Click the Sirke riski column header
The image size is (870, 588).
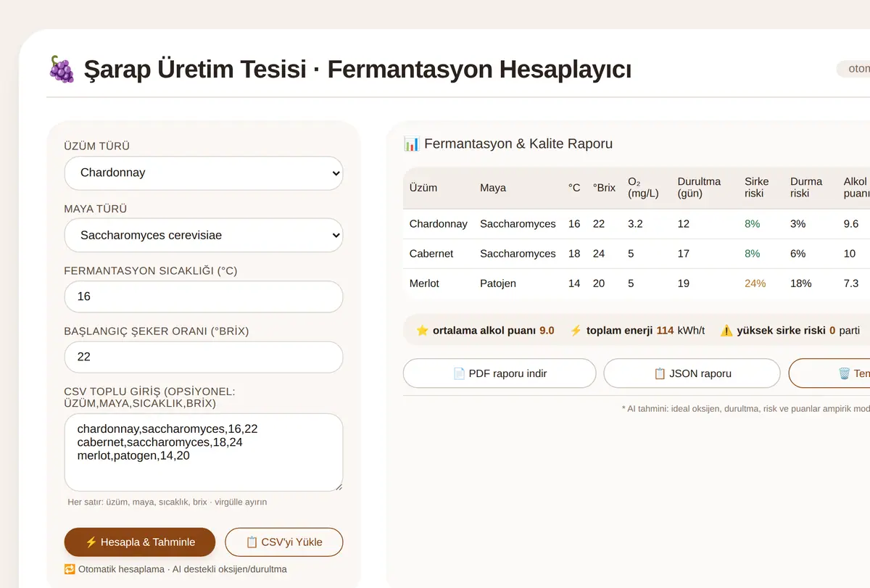coord(757,188)
